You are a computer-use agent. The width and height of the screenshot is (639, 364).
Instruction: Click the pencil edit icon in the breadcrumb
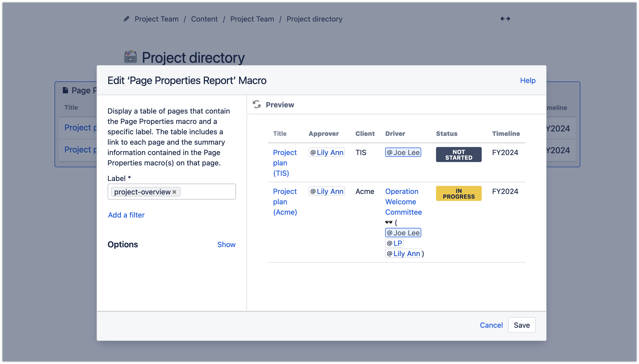(x=126, y=19)
